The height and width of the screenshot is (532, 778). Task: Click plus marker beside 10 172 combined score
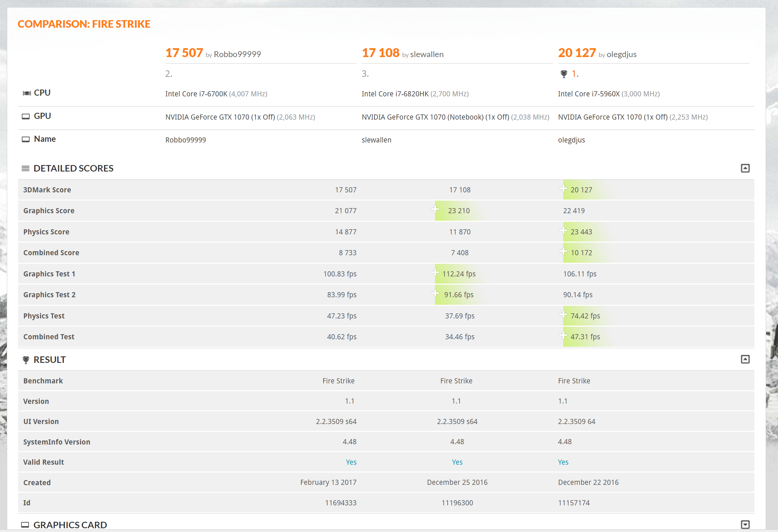(563, 251)
